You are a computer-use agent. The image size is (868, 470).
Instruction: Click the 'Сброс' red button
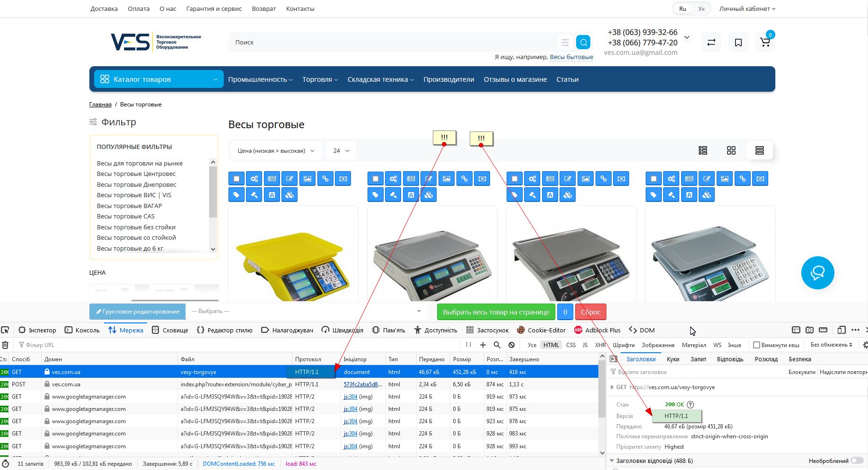[x=590, y=312]
